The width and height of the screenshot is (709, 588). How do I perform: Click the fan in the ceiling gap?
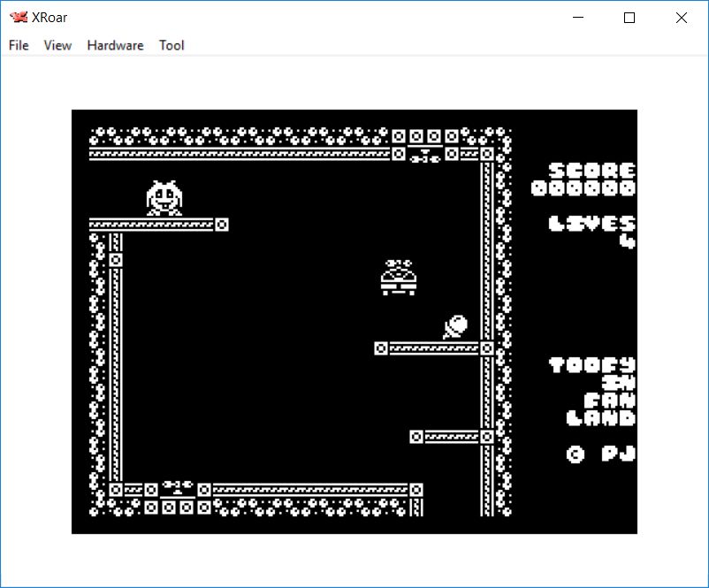pyautogui.click(x=425, y=156)
